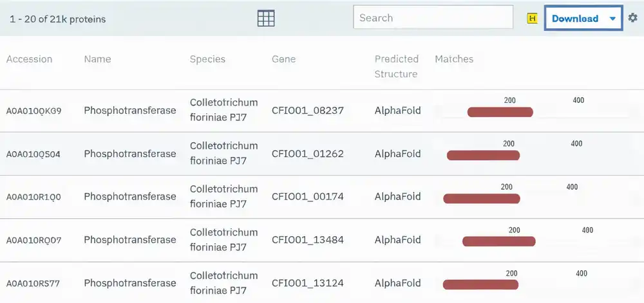Screen dimensions: 644x303
Task: Select accession A0A010R1Q0 entry
Action: (x=34, y=197)
